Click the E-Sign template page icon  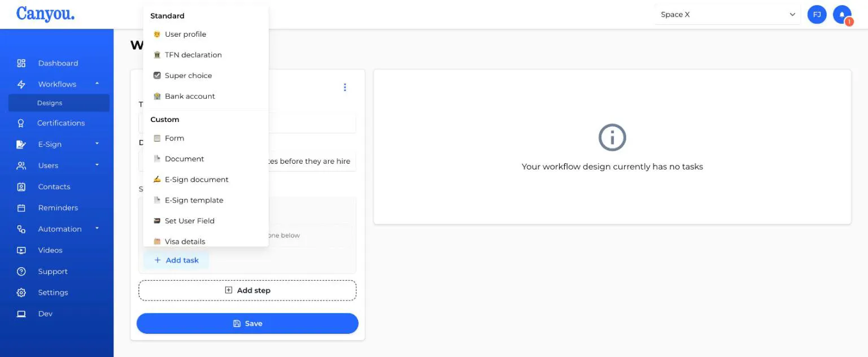157,201
